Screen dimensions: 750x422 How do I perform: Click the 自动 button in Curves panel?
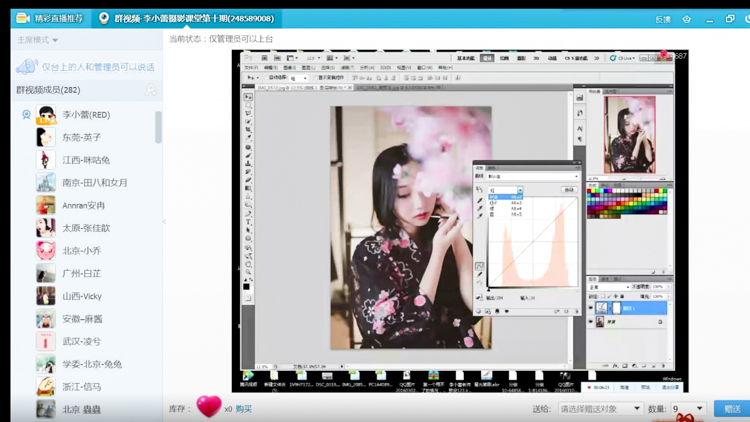pos(569,190)
